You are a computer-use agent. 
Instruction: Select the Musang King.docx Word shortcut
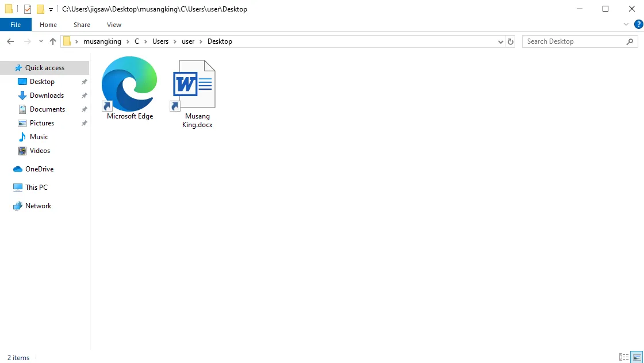(193, 85)
